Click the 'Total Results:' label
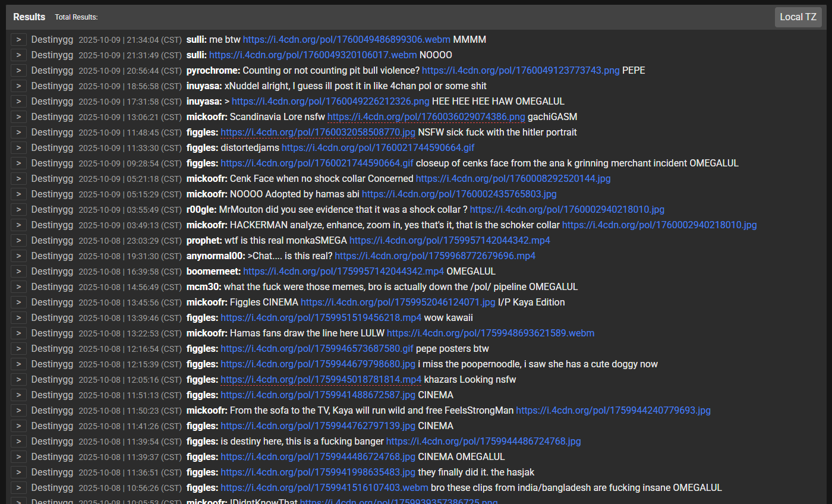This screenshot has height=504, width=832. 77,17
